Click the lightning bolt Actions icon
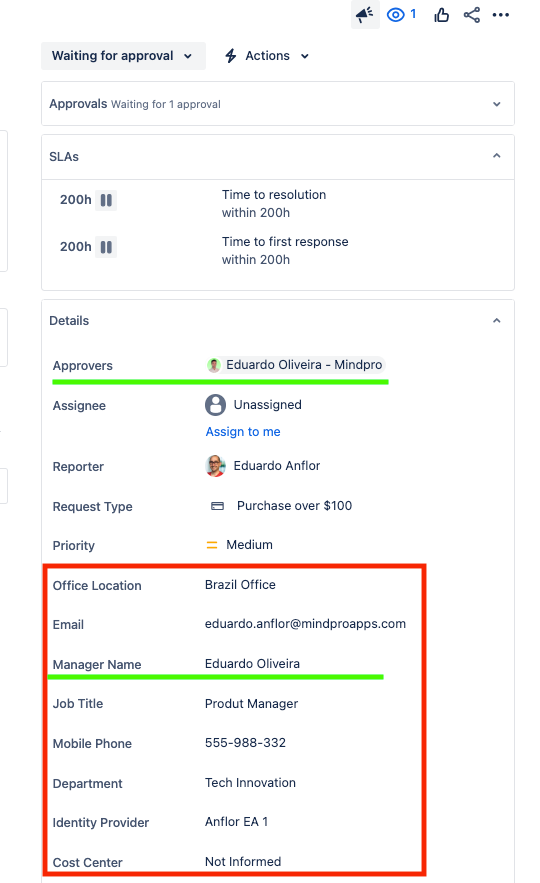Screen dimensions: 540x883 click(x=231, y=56)
